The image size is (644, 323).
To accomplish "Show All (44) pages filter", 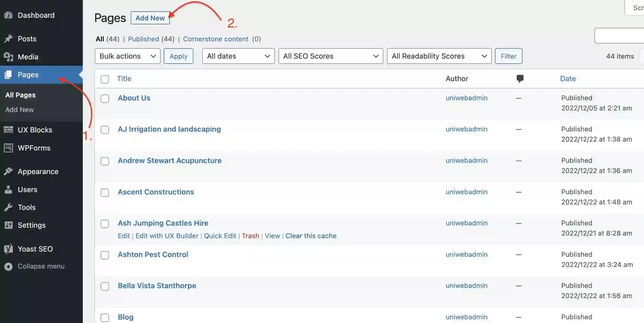I will [107, 39].
